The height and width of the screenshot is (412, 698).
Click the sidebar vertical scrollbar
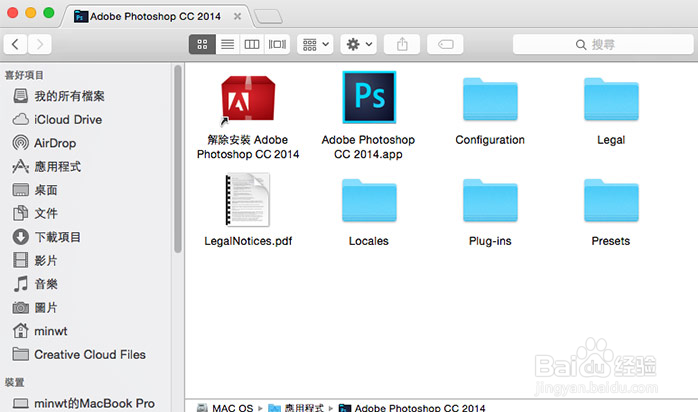click(178, 159)
